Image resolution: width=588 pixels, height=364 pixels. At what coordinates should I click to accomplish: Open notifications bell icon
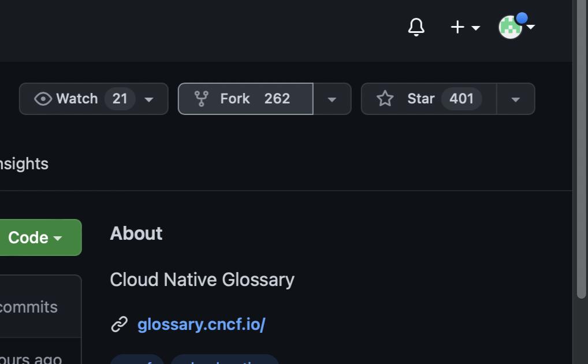(416, 27)
